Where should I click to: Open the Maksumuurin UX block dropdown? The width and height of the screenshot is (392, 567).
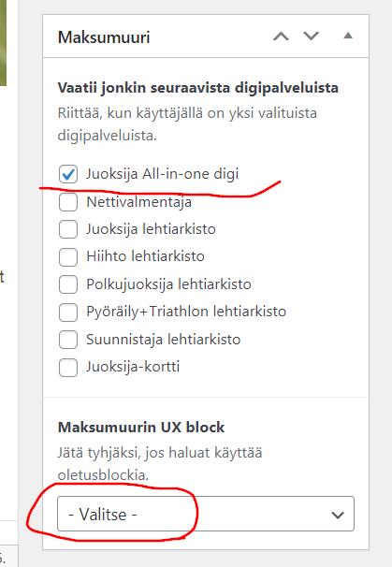pos(206,514)
